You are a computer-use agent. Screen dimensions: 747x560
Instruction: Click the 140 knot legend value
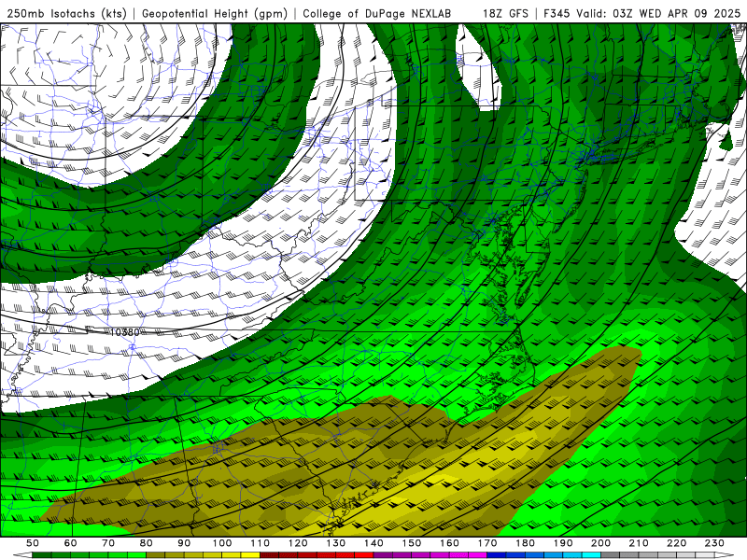pyautogui.click(x=374, y=543)
